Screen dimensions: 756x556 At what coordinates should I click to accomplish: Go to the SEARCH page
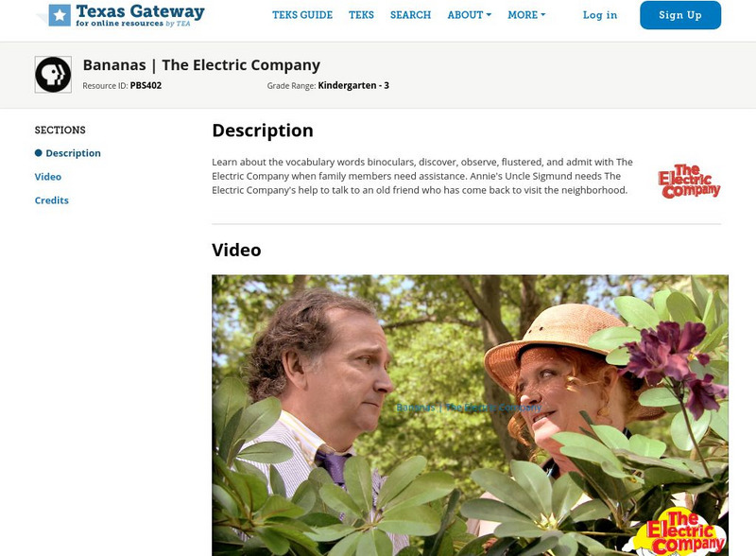point(410,15)
